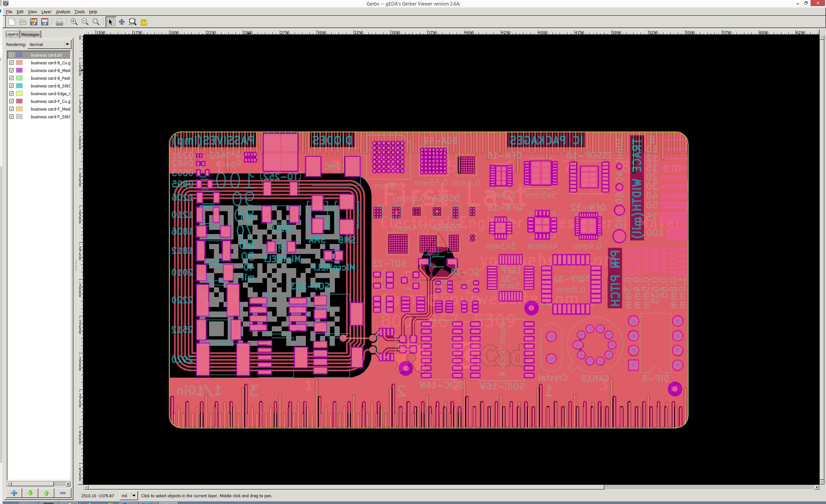
Task: Click the Print icon
Action: click(59, 22)
